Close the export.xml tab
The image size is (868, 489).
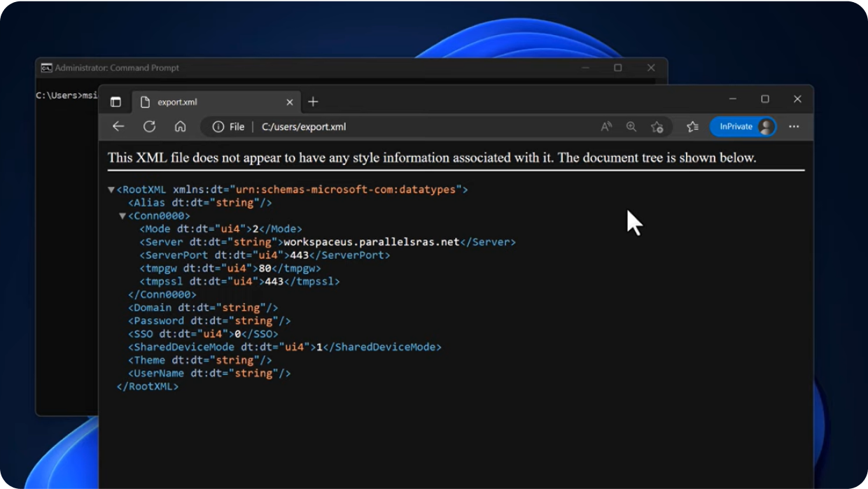(x=290, y=102)
